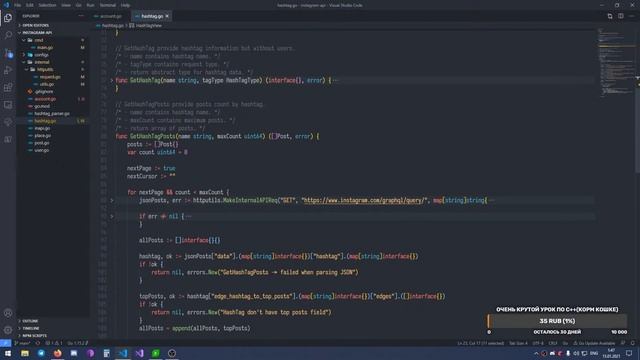The image size is (640, 360).
Task: Click the notifications bell in the status bar
Action: point(632,343)
